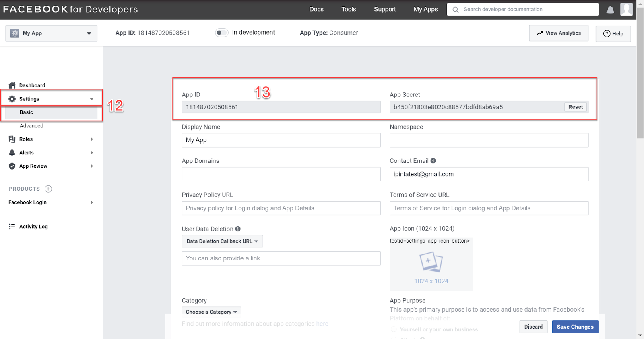Open Tools in the top navigation
The width and height of the screenshot is (644, 339).
[349, 9]
